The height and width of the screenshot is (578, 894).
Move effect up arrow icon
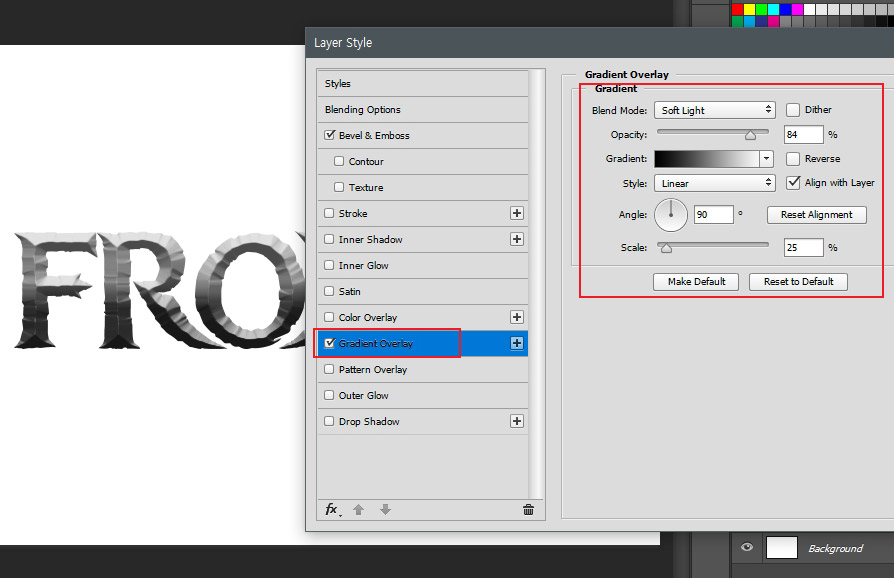point(358,510)
